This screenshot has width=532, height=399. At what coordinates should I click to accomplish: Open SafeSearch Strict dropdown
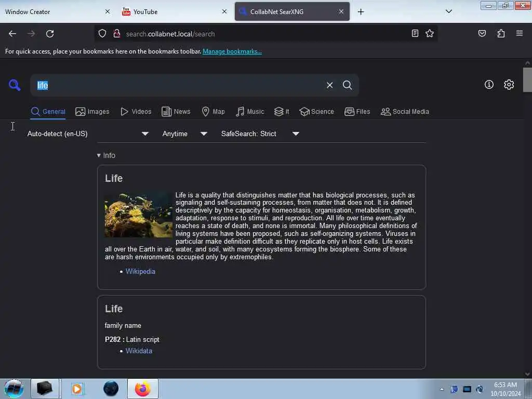[260, 134]
